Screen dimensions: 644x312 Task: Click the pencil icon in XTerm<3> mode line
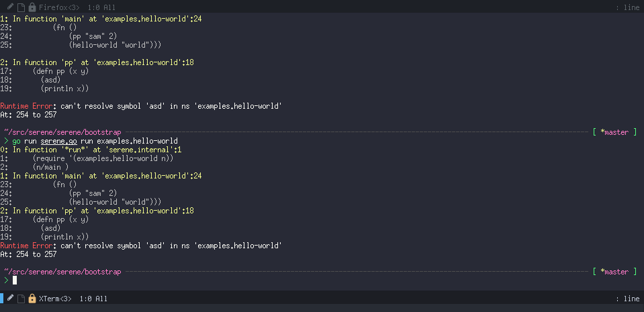pyautogui.click(x=11, y=298)
